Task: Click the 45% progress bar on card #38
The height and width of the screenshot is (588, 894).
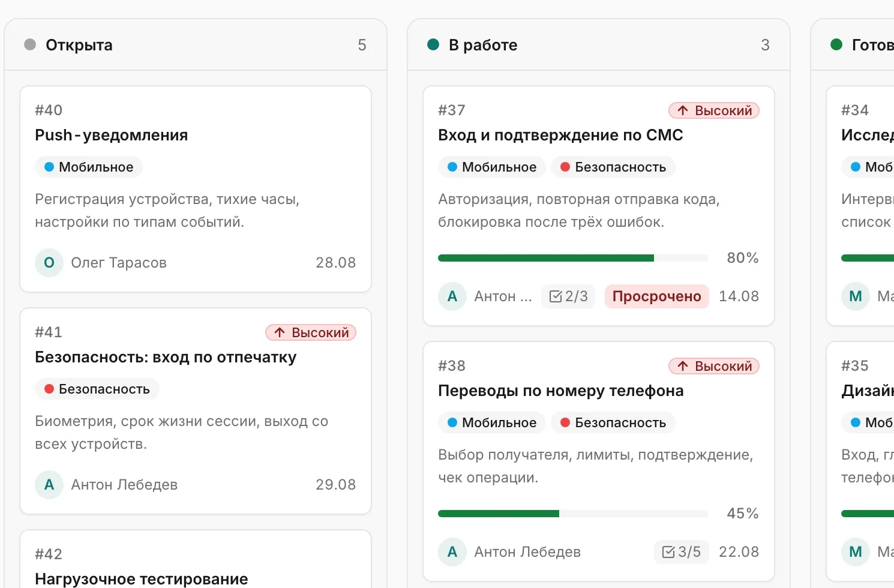Action: [573, 514]
